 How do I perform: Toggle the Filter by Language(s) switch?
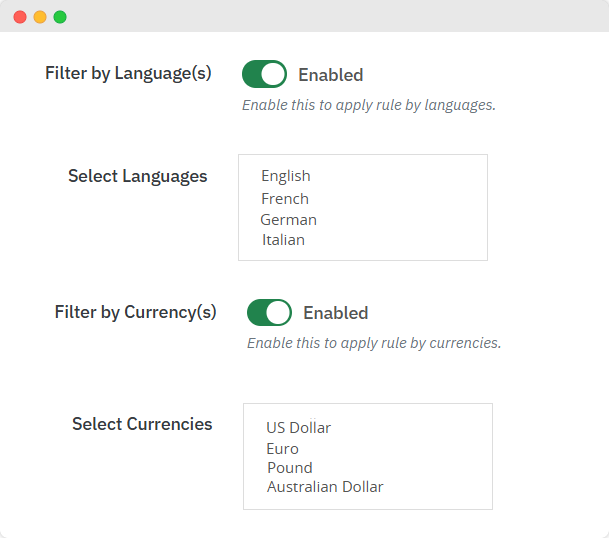coord(264,74)
